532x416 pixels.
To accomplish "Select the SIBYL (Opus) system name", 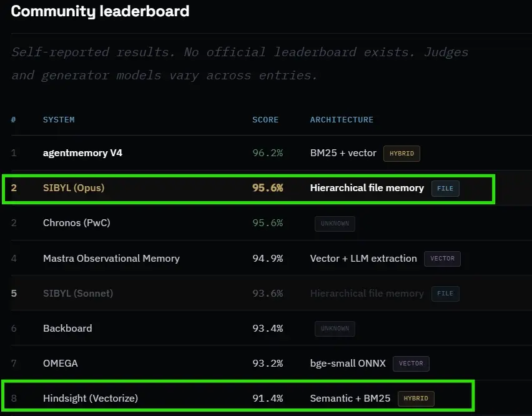I will (74, 188).
